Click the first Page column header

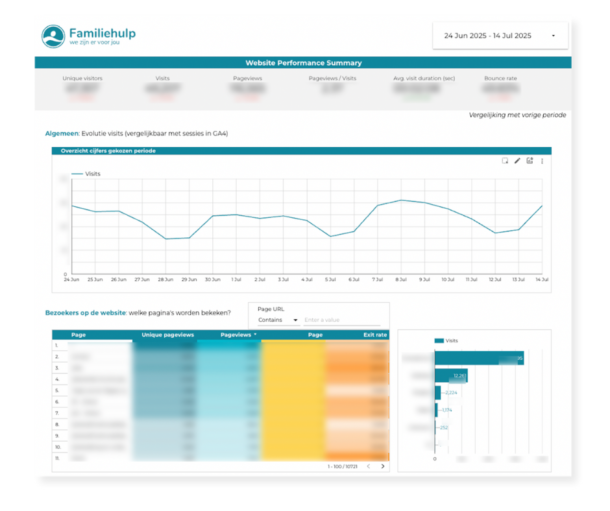(78, 335)
